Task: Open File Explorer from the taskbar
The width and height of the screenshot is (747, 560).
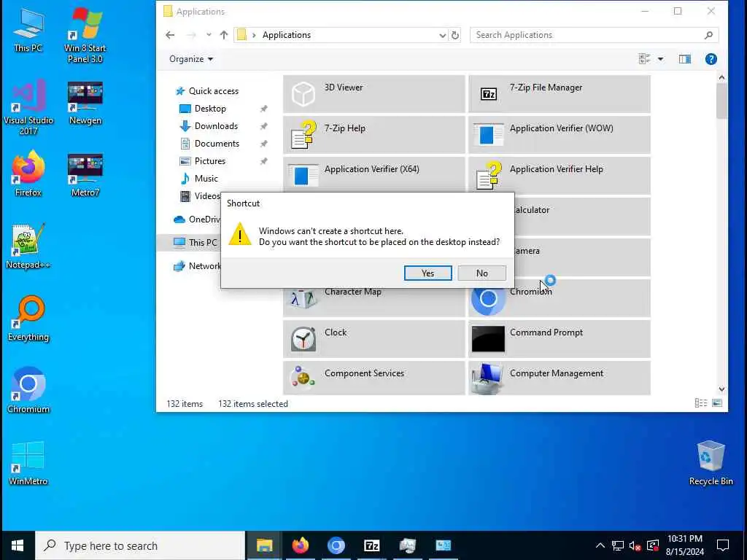Action: click(x=264, y=545)
